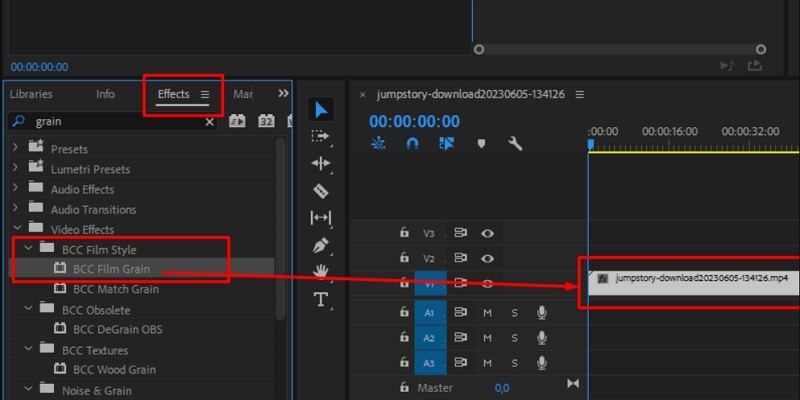Toggle lock on track V2

point(404,258)
